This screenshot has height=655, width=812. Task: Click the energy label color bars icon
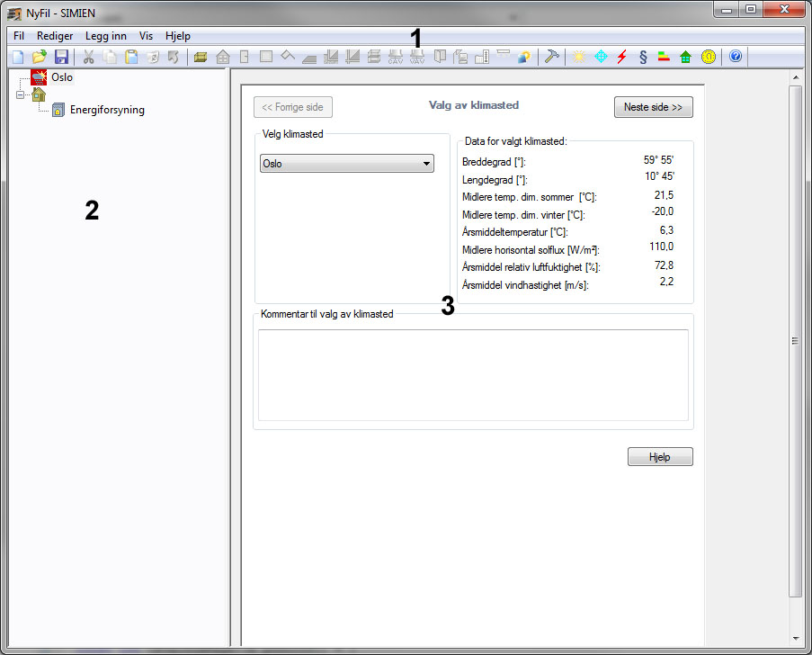[665, 57]
